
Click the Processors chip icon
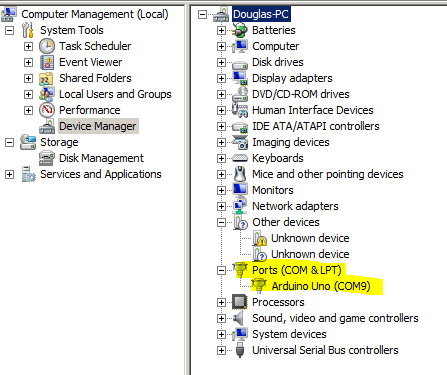tap(240, 302)
